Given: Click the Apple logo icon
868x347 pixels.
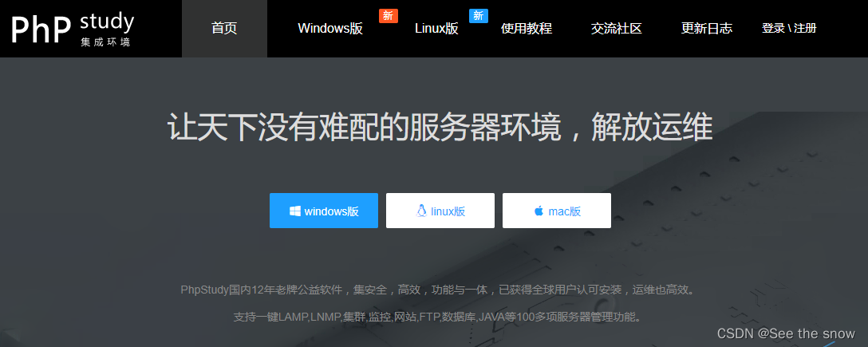Looking at the screenshot, I should click(539, 211).
